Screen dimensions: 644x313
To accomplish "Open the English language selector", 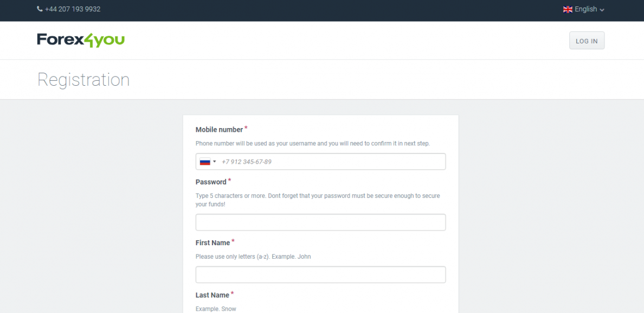I will pyautogui.click(x=584, y=9).
